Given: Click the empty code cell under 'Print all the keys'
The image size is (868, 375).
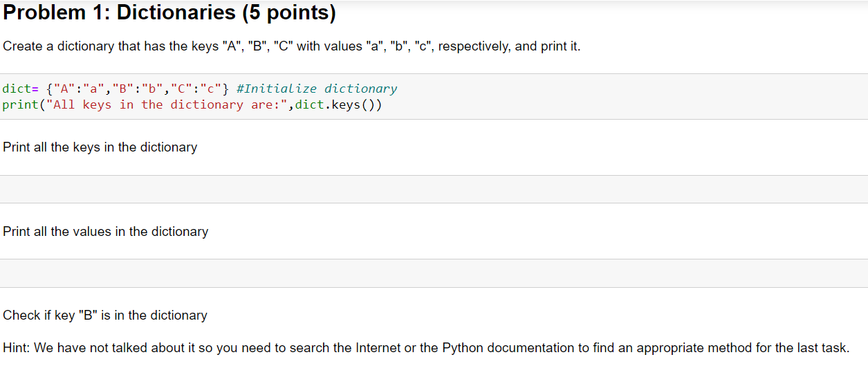Looking at the screenshot, I should click(x=434, y=189).
